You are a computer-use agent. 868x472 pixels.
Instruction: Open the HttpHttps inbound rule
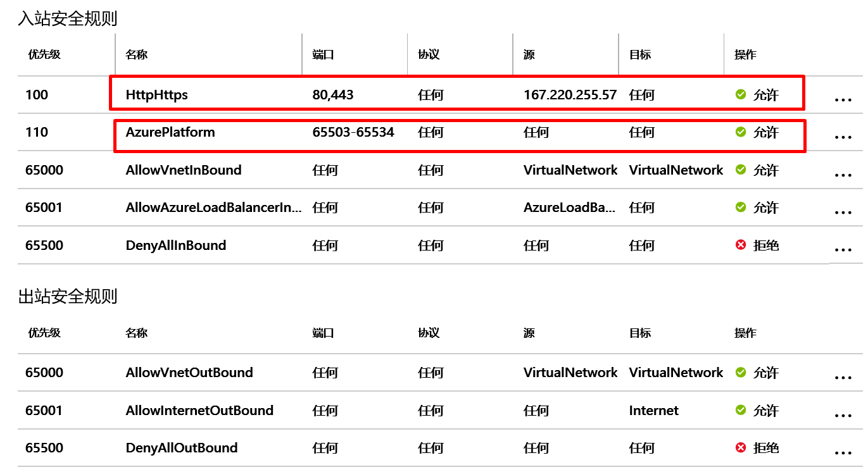[157, 95]
